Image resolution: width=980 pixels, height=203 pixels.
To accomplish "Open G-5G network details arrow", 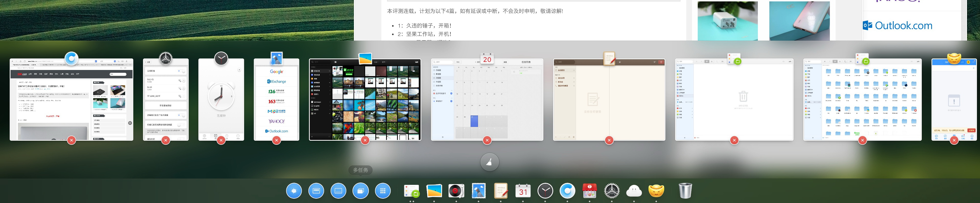I will (x=184, y=88).
